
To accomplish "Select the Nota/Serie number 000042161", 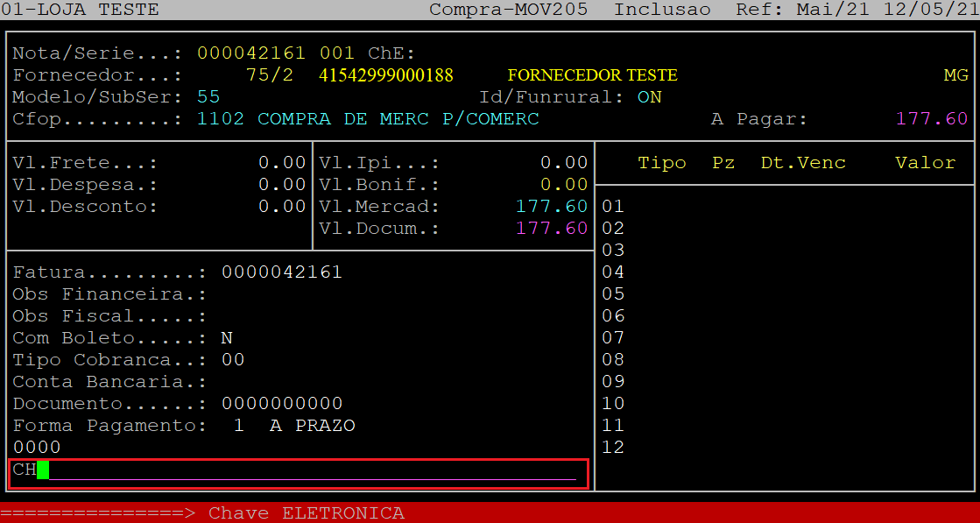I will [x=251, y=53].
